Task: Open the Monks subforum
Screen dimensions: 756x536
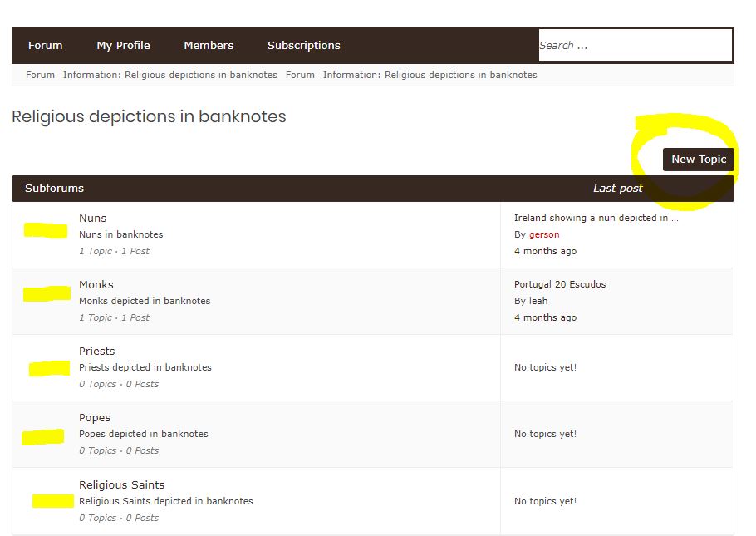Action: tap(96, 285)
